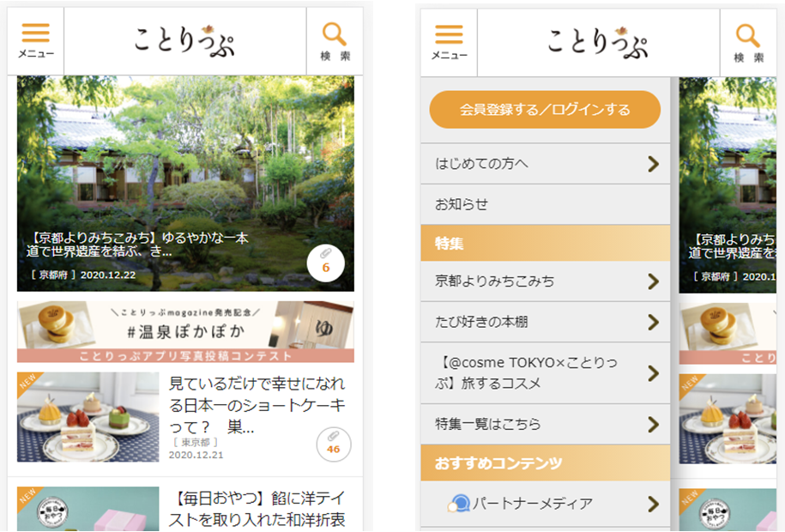Open the article 見ているだけで幸せになれる日本一のショートケーキ

pyautogui.click(x=257, y=405)
